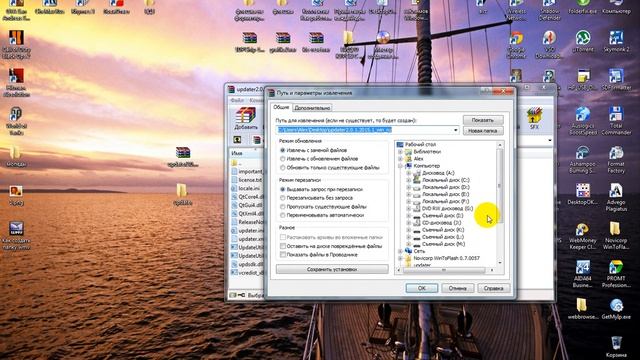Click the Добавить icon in WinRAR toolbar
The image size is (640, 360).
pos(246,119)
